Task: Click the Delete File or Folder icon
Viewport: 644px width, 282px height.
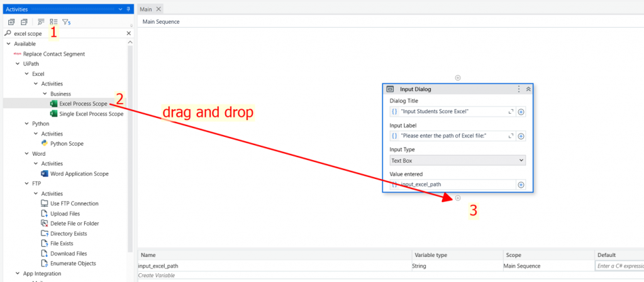Action: (45, 224)
